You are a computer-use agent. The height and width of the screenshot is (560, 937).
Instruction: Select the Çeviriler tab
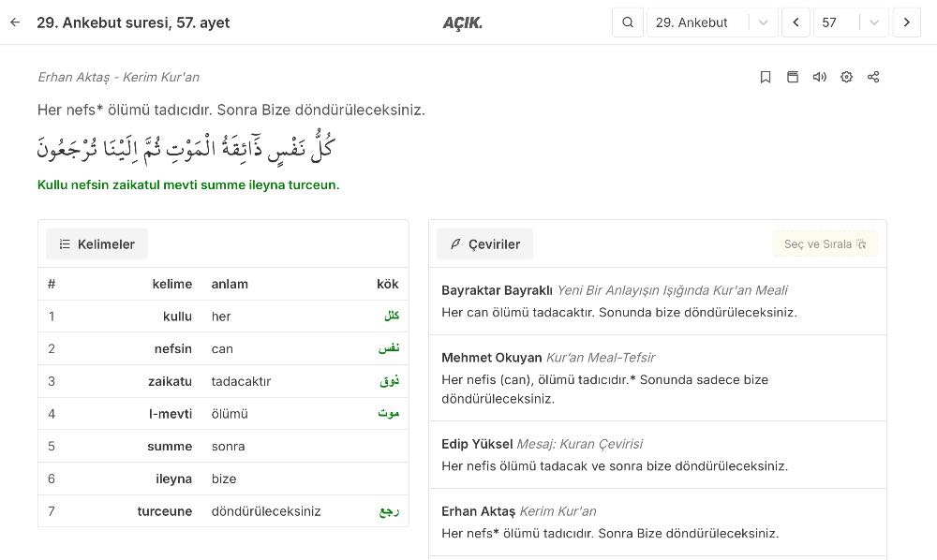tap(484, 244)
